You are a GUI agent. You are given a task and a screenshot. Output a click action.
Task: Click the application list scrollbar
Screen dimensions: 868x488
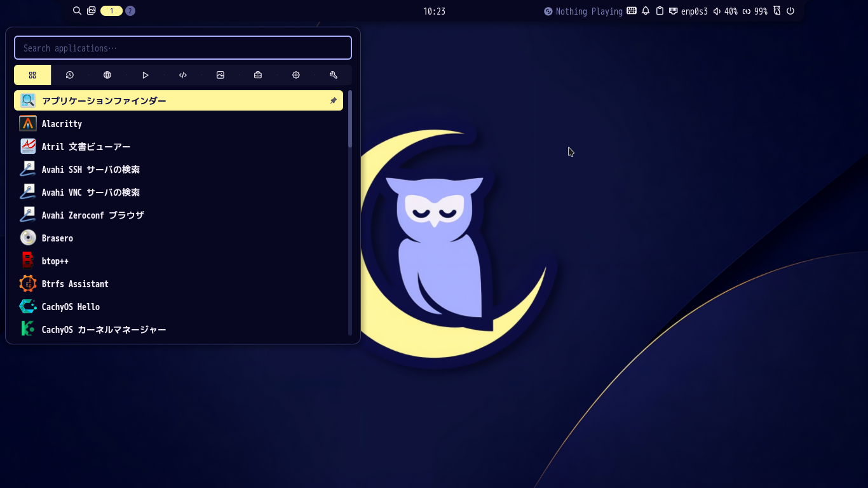click(349, 119)
